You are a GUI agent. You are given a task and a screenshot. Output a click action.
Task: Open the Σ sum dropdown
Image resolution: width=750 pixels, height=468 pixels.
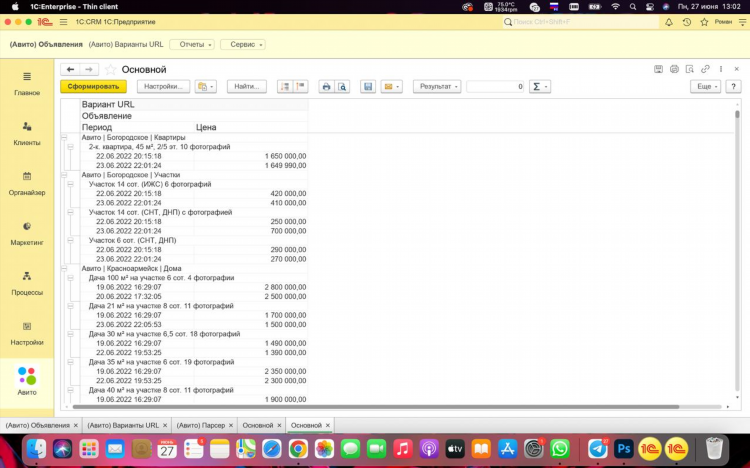pos(540,87)
